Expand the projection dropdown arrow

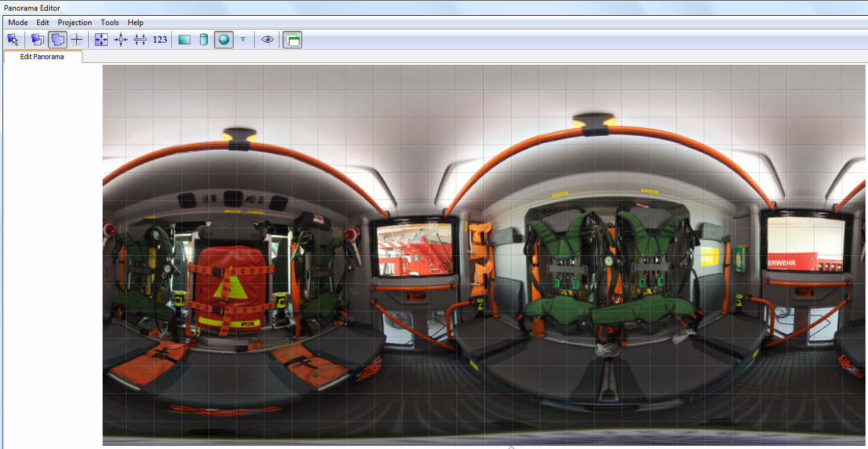[x=243, y=40]
